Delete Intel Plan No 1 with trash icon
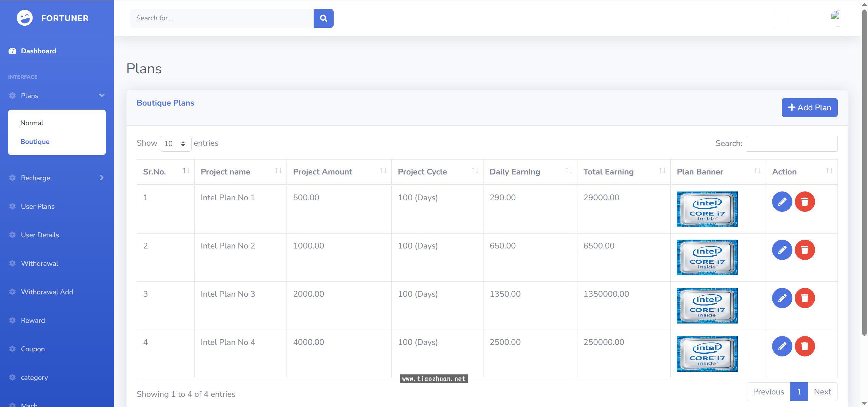 [805, 202]
